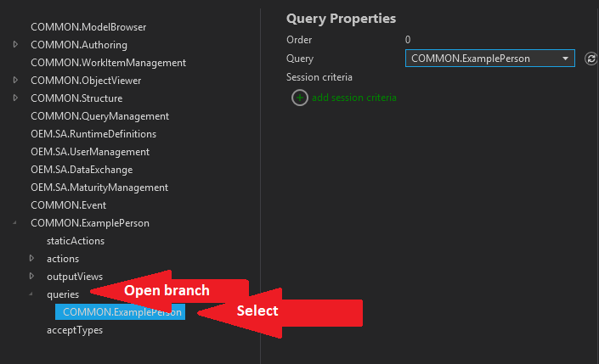This screenshot has height=364, width=599.
Task: Click the Query Properties heading
Action: pos(341,19)
